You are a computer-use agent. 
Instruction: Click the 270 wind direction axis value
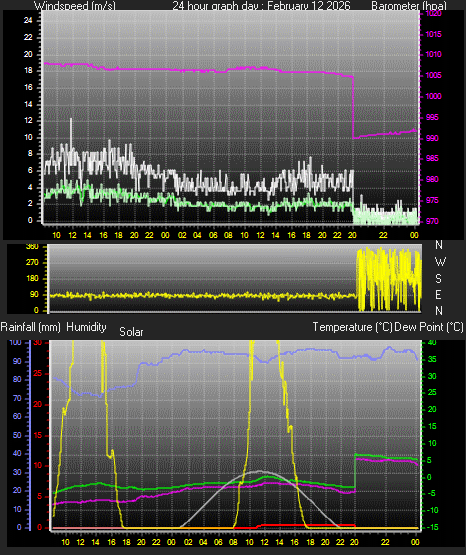32,263
